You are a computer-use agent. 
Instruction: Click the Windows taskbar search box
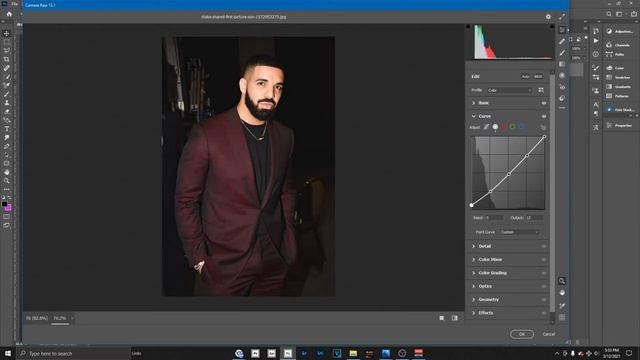73,353
